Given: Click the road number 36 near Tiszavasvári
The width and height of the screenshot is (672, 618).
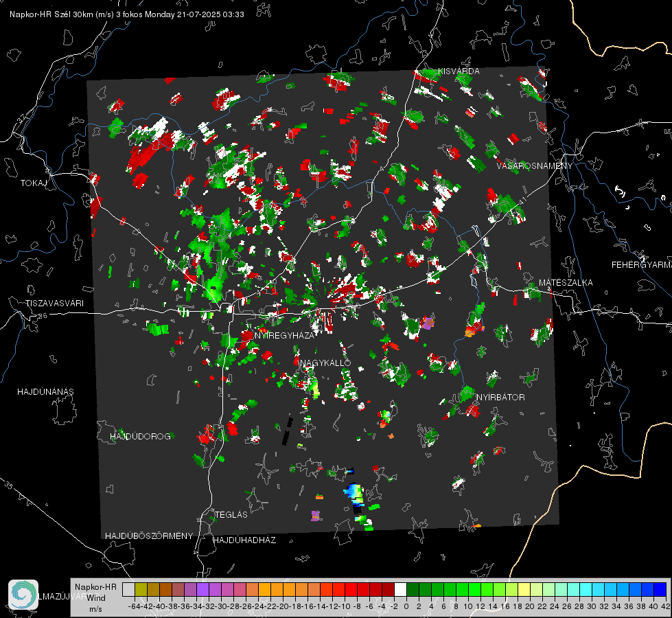Looking at the screenshot, I should [43, 316].
